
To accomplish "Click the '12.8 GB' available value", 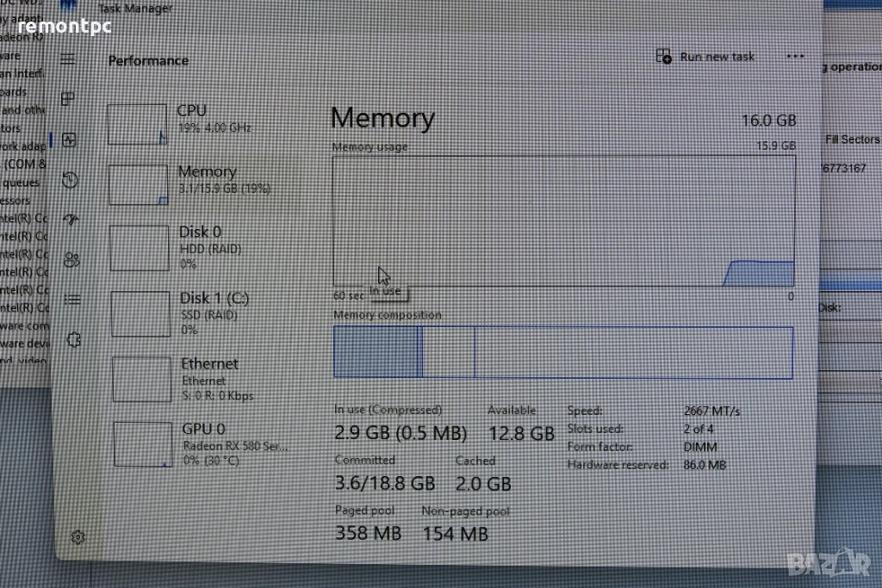I will point(521,434).
